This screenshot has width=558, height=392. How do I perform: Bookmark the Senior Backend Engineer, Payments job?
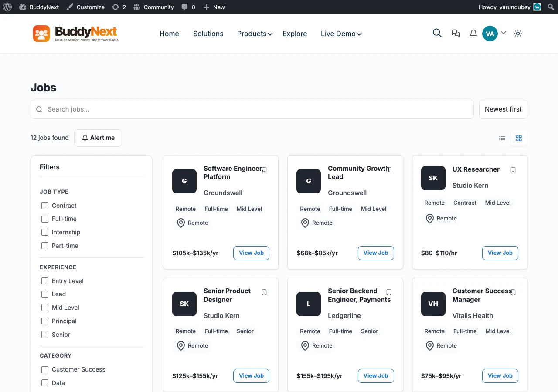pos(389,292)
